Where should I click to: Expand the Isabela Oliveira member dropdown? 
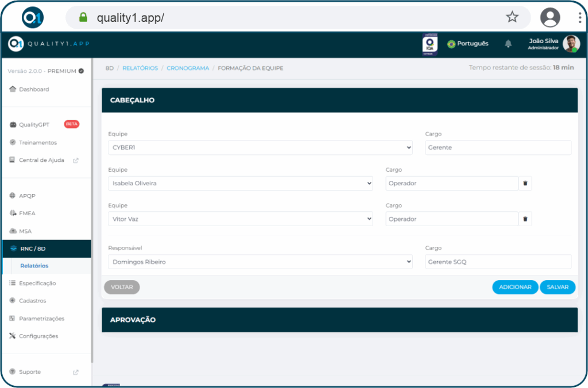[x=240, y=184]
